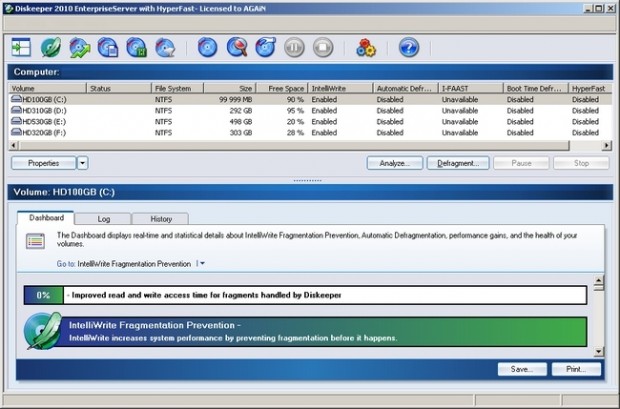Click the Stop button
Viewport: 620px width, 409px height.
pyautogui.click(x=581, y=163)
